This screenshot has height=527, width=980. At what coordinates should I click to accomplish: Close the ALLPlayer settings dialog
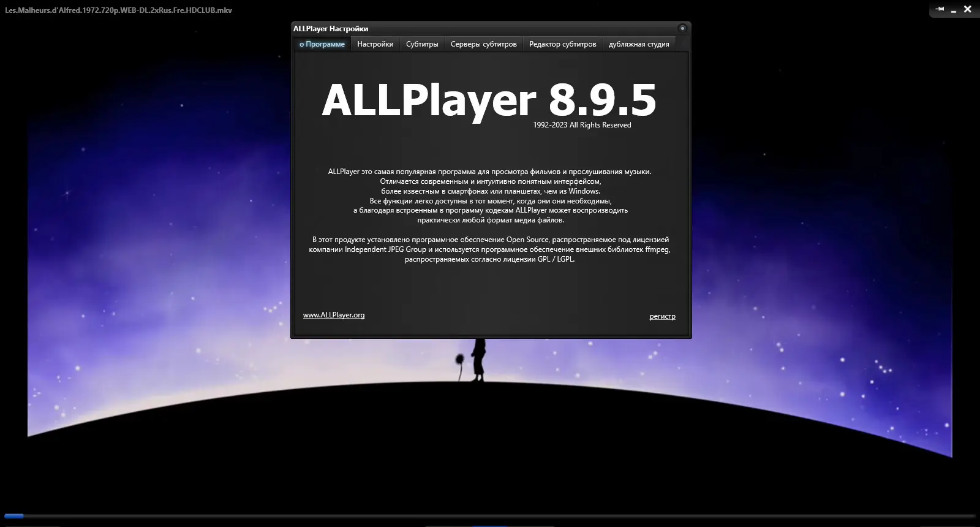(682, 28)
